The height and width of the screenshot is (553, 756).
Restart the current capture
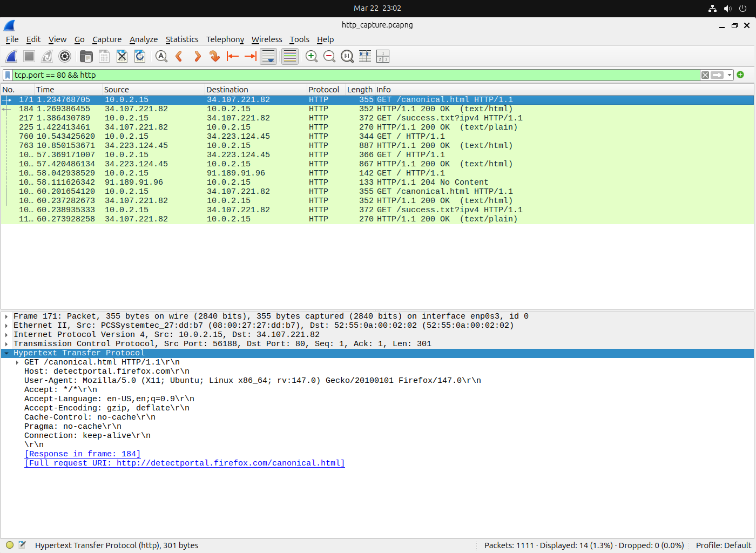pos(47,56)
